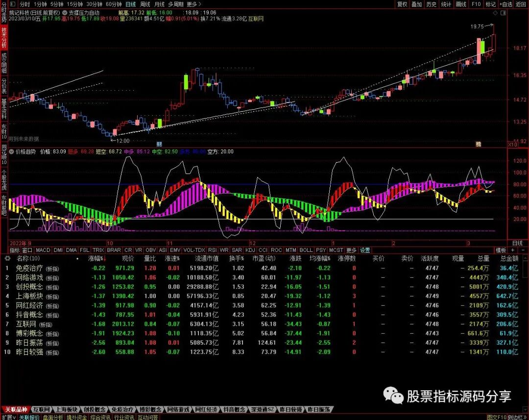This screenshot has height=420, width=529.
Task: Switch to the 5分钟 period
Action: 57,4
